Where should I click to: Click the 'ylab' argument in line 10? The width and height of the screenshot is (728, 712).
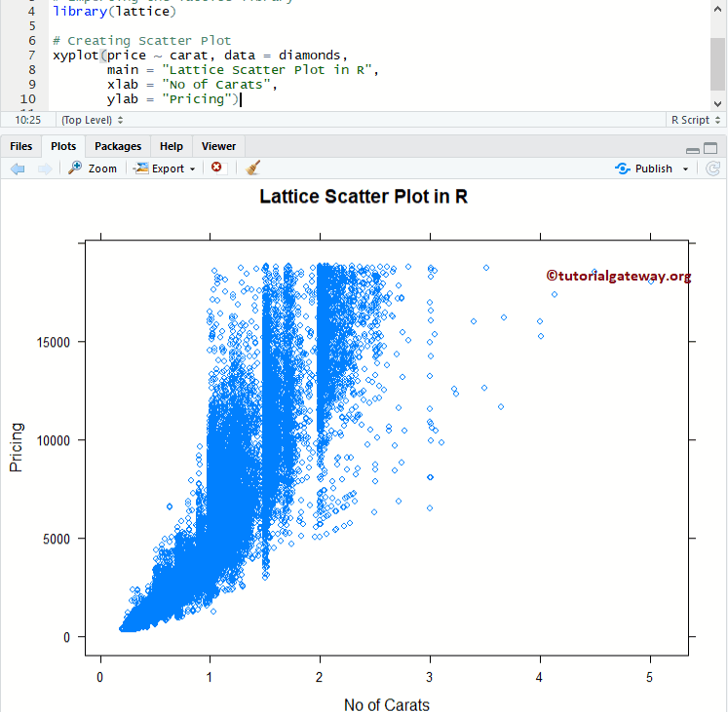pos(123,99)
